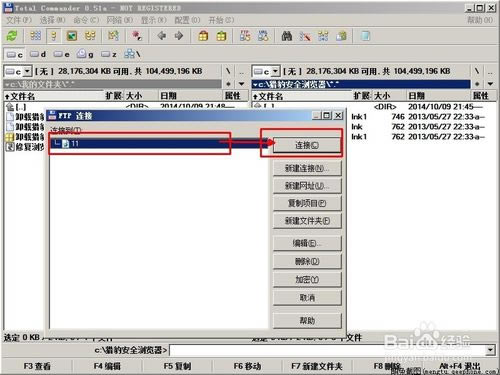The image size is (500, 375).
Task: Click F5 复制 function key button
Action: (177, 366)
